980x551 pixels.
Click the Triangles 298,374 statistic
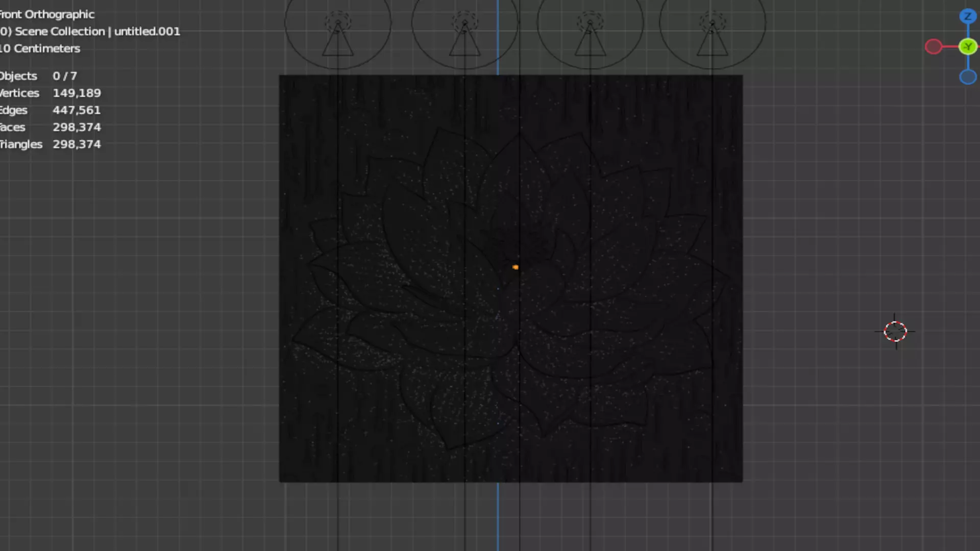coord(50,144)
